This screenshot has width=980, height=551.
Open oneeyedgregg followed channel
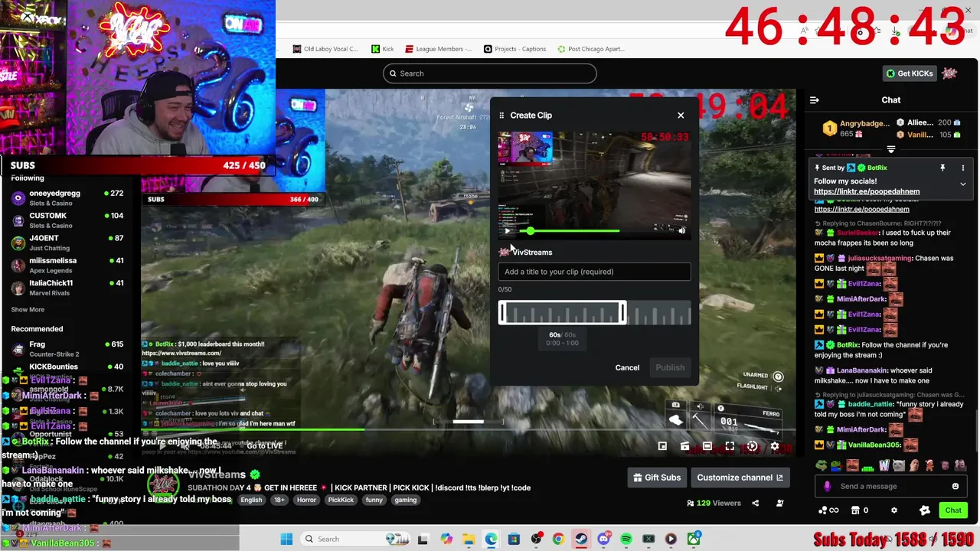click(67, 197)
